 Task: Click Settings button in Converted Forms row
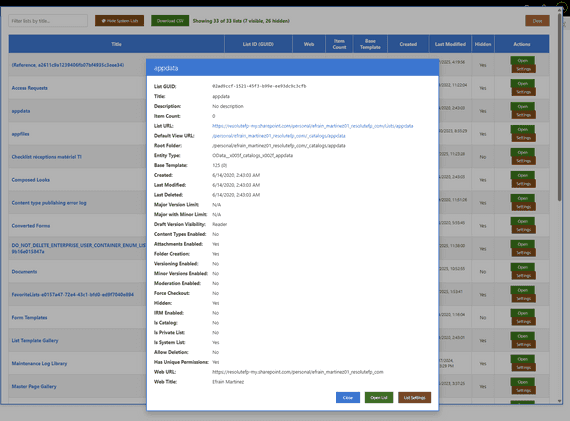523,230
